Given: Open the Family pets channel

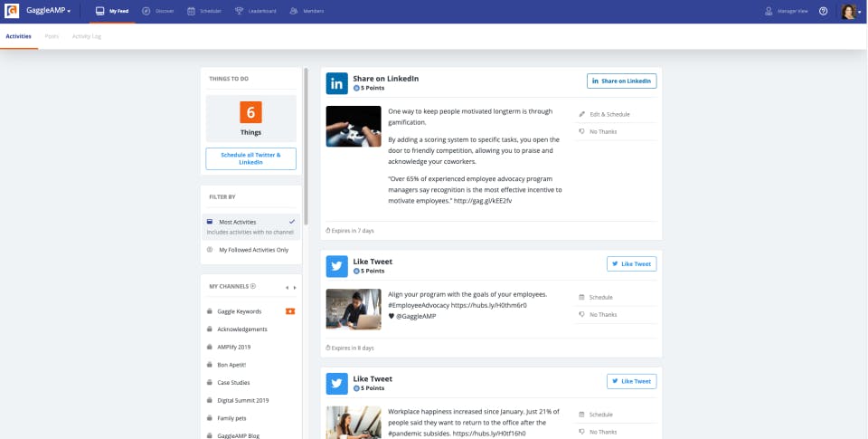Looking at the screenshot, I should (x=231, y=418).
